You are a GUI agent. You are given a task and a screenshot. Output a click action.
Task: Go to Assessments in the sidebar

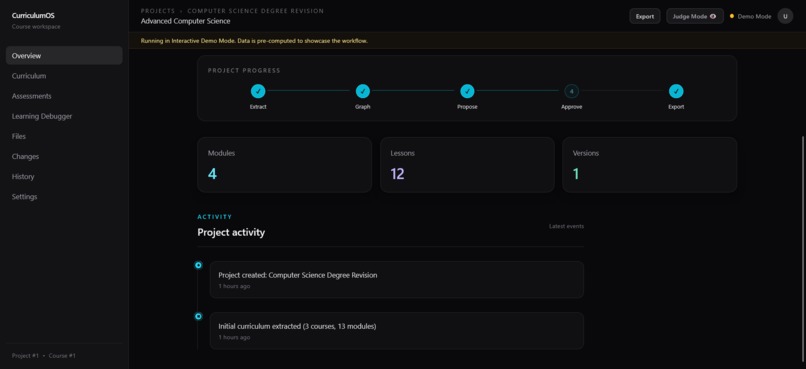tap(64, 96)
